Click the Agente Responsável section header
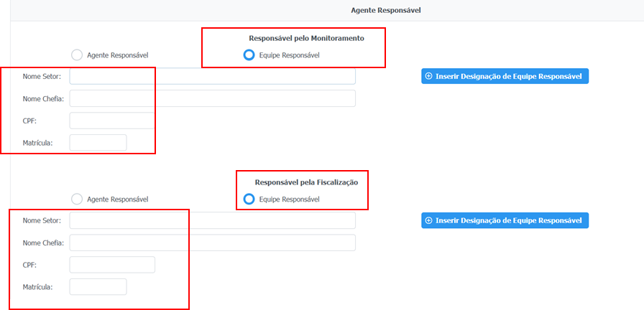 point(385,11)
